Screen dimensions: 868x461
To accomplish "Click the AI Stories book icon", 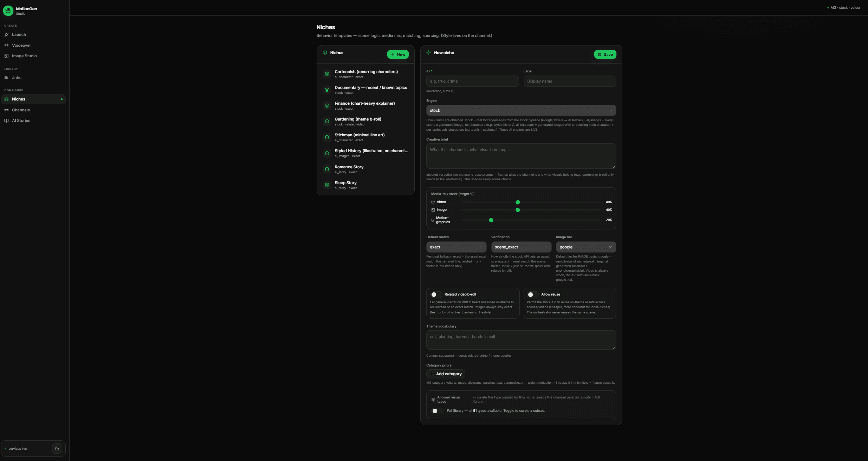I will coord(6,121).
